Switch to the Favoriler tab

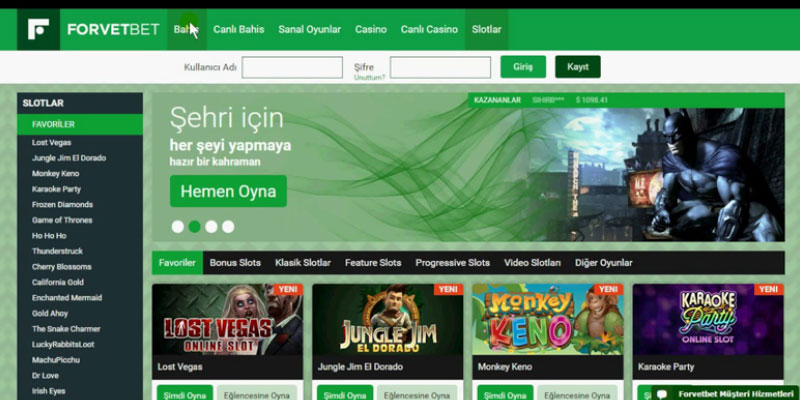click(x=177, y=263)
